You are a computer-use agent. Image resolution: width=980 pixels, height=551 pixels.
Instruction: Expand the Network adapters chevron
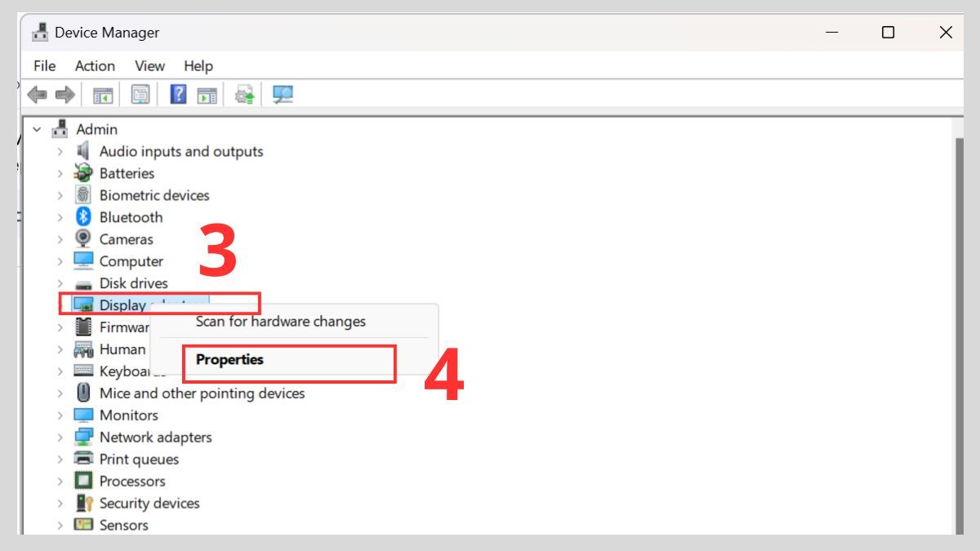[60, 438]
